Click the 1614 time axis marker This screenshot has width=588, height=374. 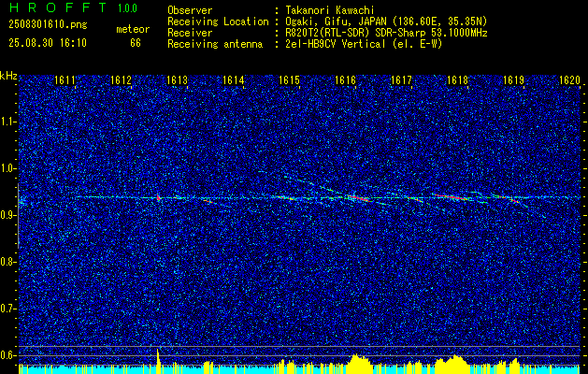[234, 80]
